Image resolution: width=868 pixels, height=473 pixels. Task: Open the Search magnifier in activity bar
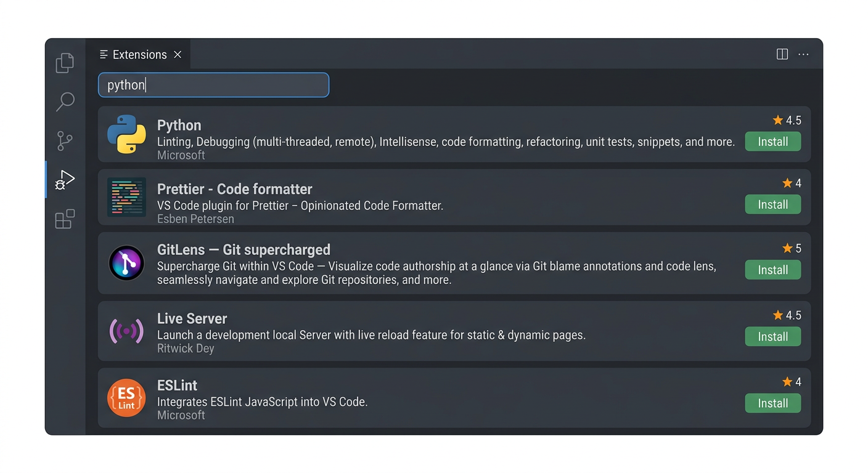(x=65, y=102)
